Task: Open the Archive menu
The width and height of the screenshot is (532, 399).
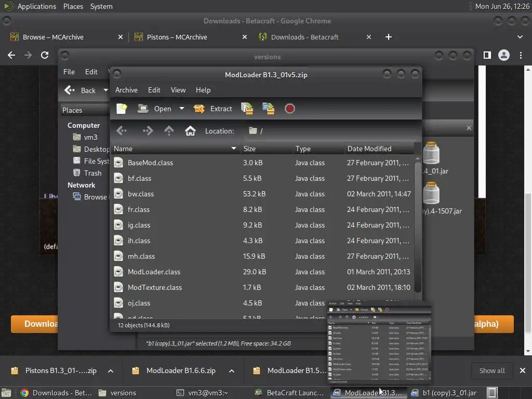Action: [126, 90]
